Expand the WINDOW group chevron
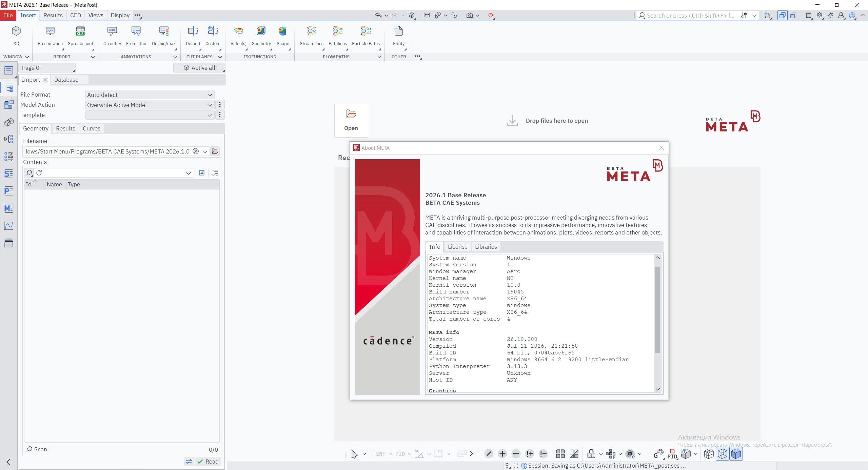 (x=27, y=57)
